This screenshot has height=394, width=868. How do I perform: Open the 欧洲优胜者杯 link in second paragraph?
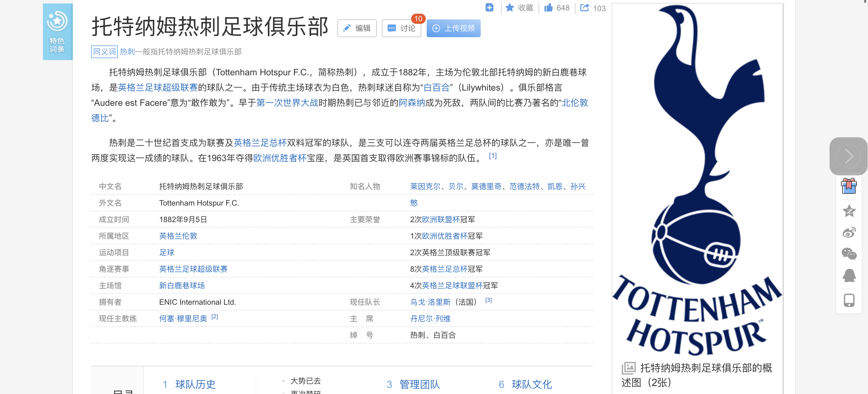coord(280,158)
